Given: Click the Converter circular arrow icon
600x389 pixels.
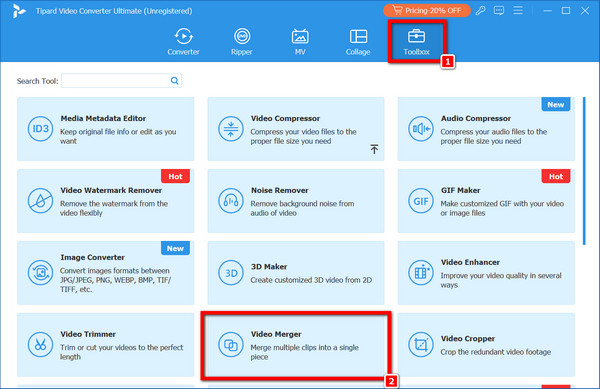Looking at the screenshot, I should [x=184, y=36].
